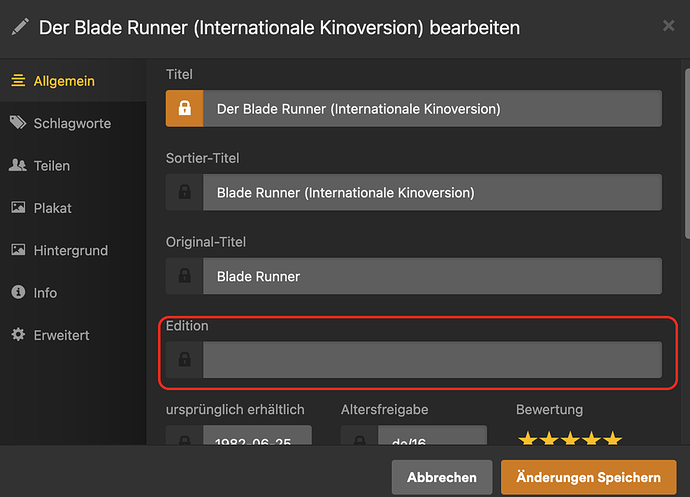Image resolution: width=690 pixels, height=497 pixels.
Task: Click the pencil edit icon in header
Action: pyautogui.click(x=20, y=27)
